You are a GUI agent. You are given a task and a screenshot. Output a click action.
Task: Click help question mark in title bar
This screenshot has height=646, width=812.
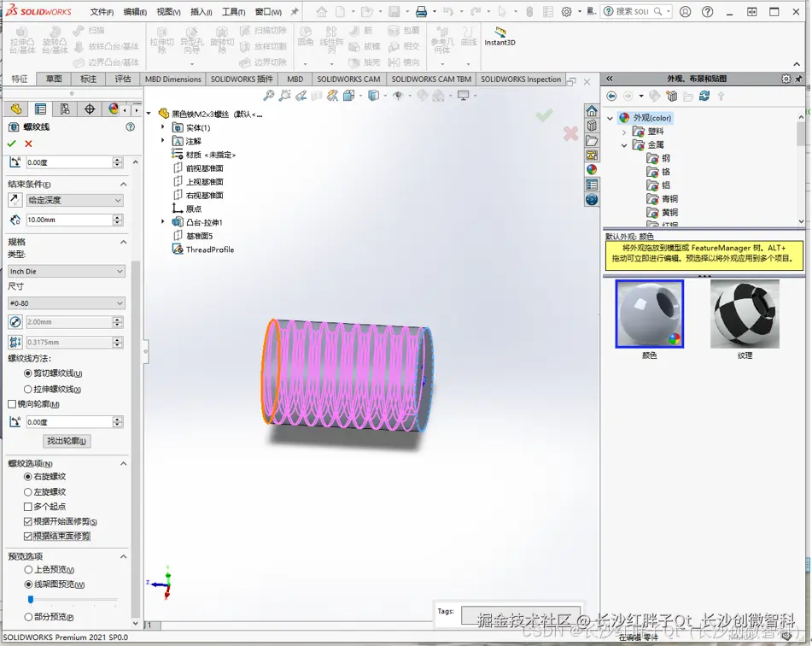pos(707,11)
